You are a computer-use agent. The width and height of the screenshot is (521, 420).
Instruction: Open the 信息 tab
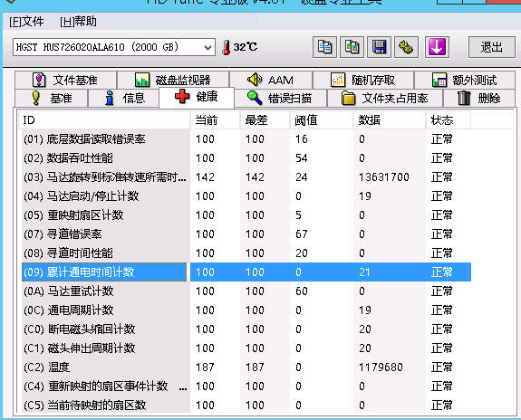click(x=124, y=99)
